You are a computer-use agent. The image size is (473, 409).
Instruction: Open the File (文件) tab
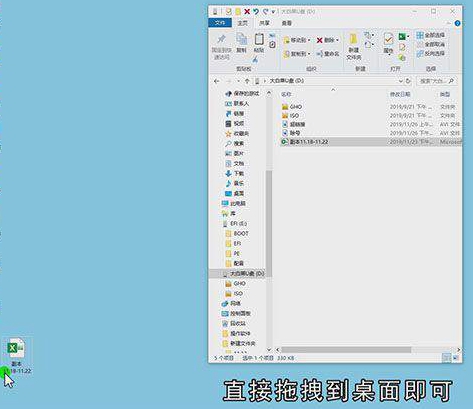pos(220,23)
